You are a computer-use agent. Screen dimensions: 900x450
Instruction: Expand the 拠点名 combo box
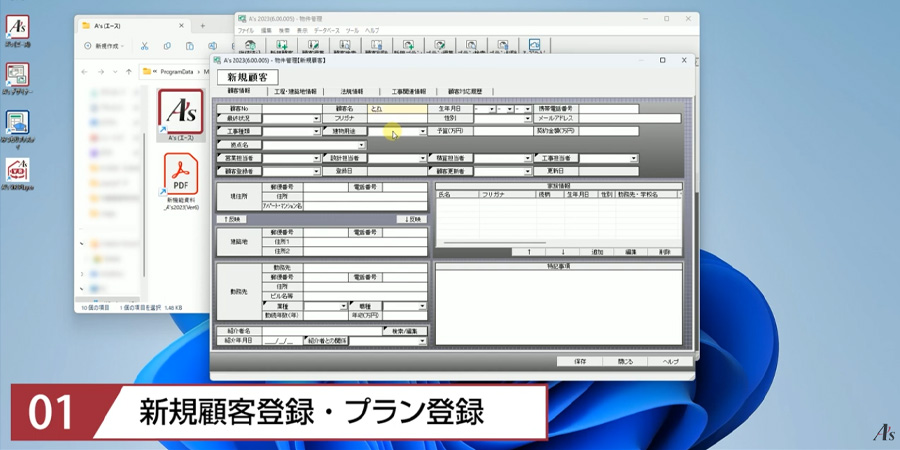[x=362, y=145]
